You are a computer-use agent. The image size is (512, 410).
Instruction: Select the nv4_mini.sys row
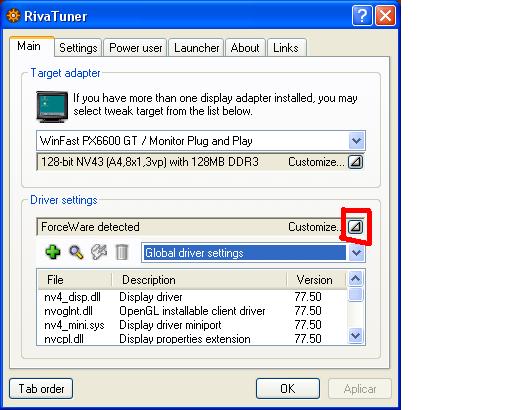click(x=192, y=325)
